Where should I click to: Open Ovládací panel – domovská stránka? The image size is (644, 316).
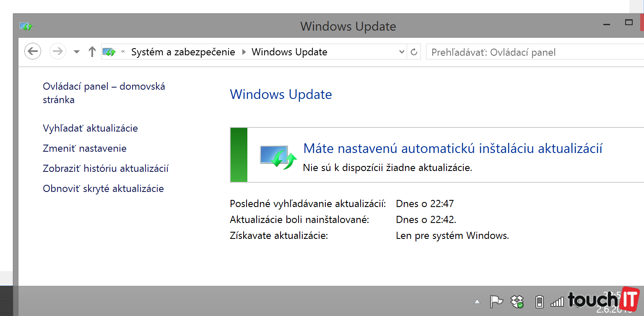104,93
